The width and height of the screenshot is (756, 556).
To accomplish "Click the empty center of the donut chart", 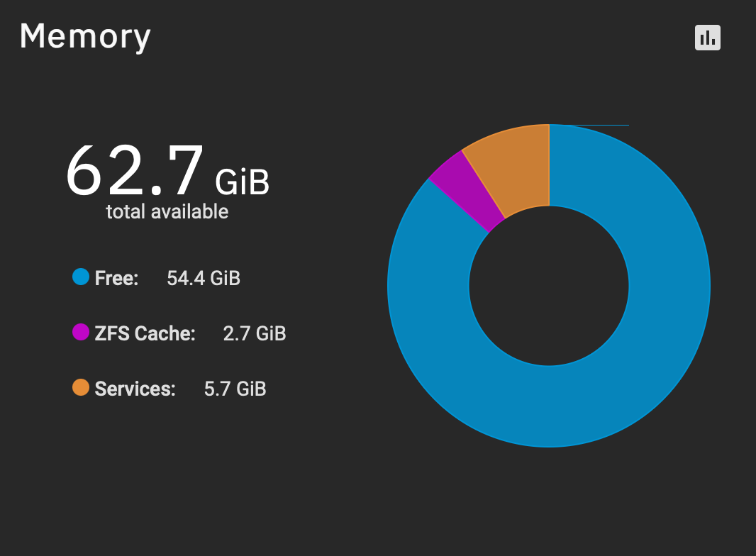I will pyautogui.click(x=549, y=286).
